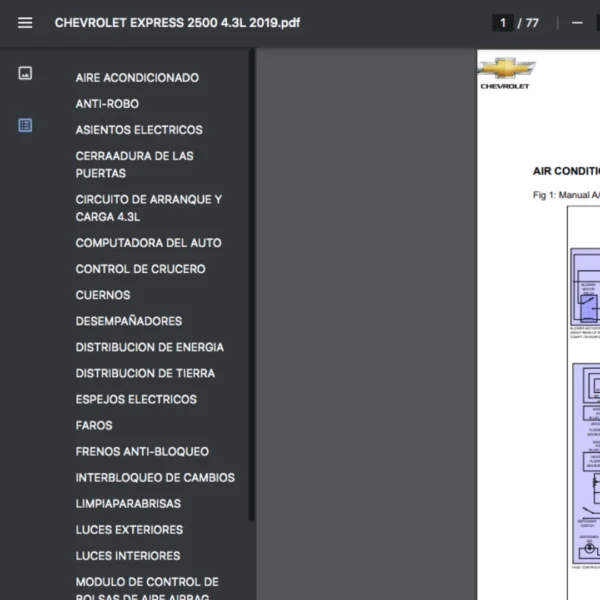Select FRENOS ANTI-BLOQUEO entry
Viewport: 600px width, 600px height.
(142, 451)
